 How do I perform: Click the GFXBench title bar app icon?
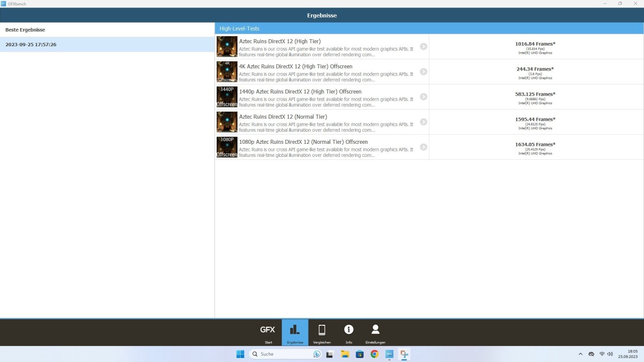(x=4, y=4)
